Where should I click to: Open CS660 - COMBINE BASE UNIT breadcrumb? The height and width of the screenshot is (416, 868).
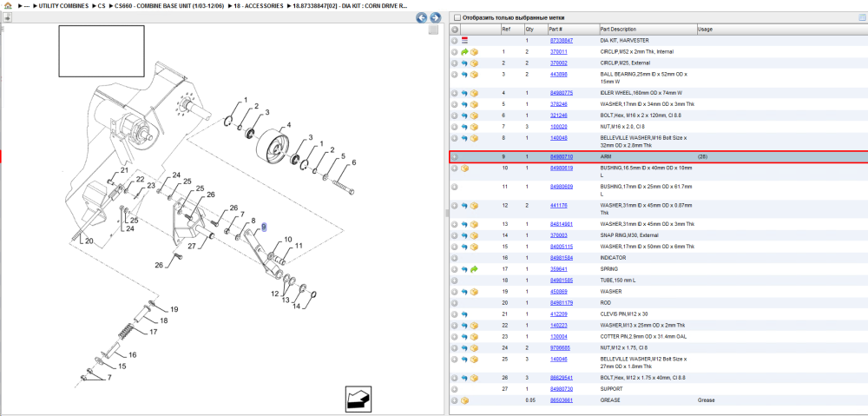point(169,5)
